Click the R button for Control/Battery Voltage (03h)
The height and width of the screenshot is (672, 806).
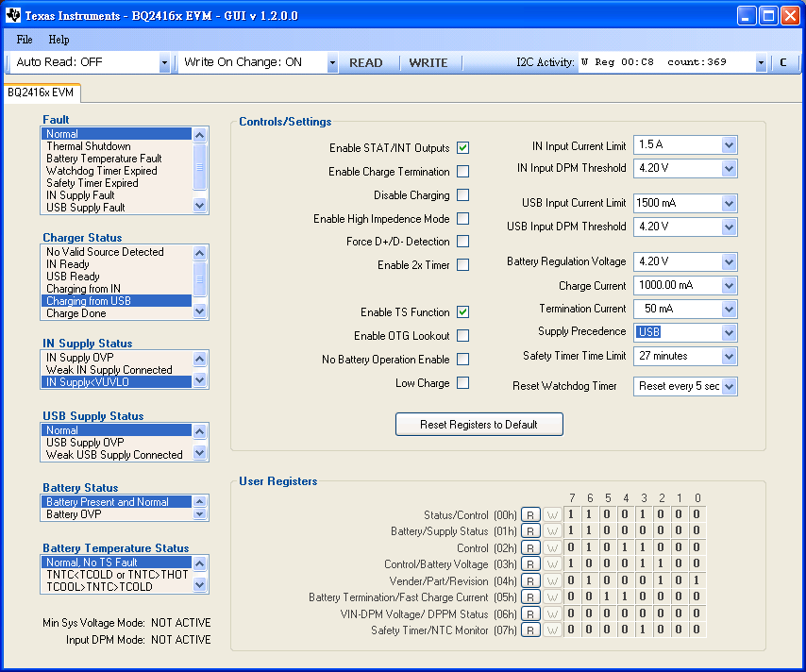click(530, 564)
